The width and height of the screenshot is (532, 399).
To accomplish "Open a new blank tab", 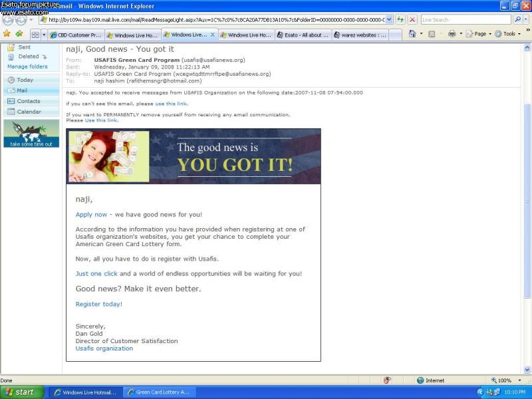I will tap(395, 35).
